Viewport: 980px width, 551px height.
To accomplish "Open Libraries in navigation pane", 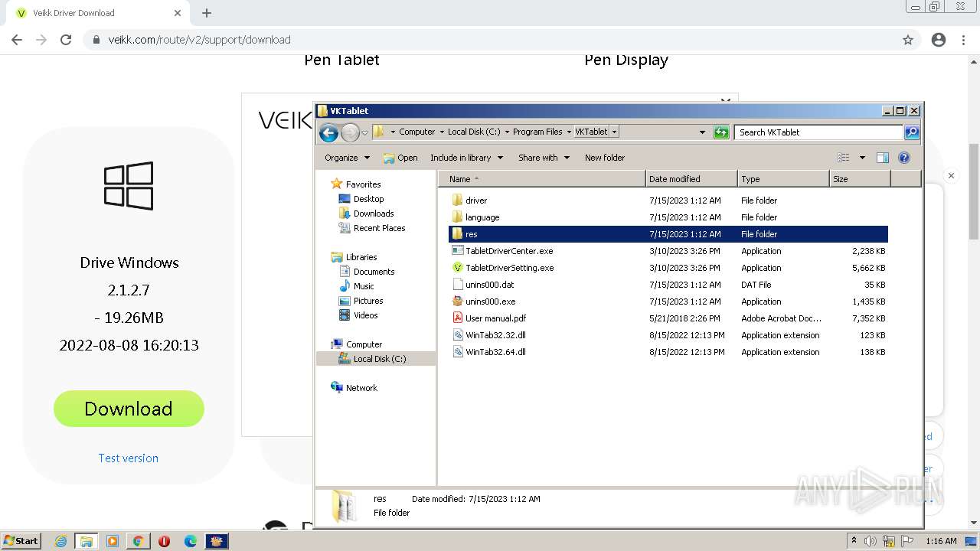I will [x=361, y=257].
